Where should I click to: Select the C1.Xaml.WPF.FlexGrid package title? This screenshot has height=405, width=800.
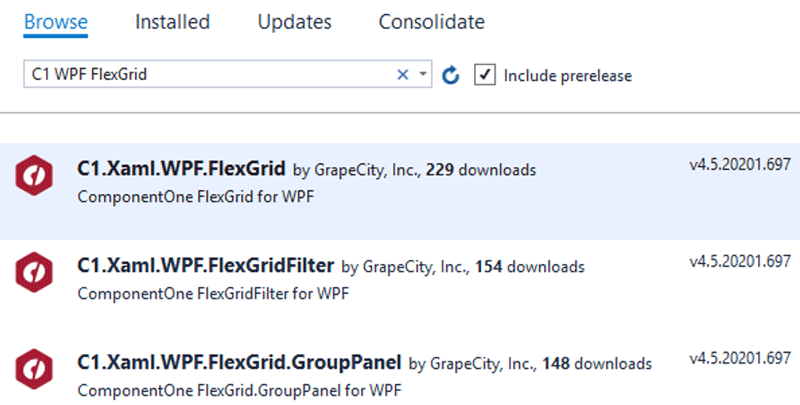click(181, 168)
